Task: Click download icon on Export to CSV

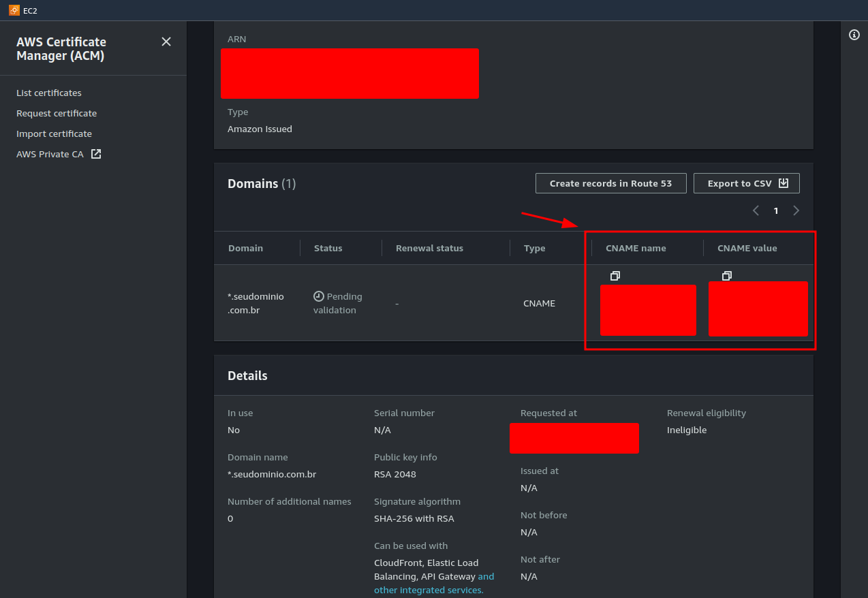Action: coord(784,183)
